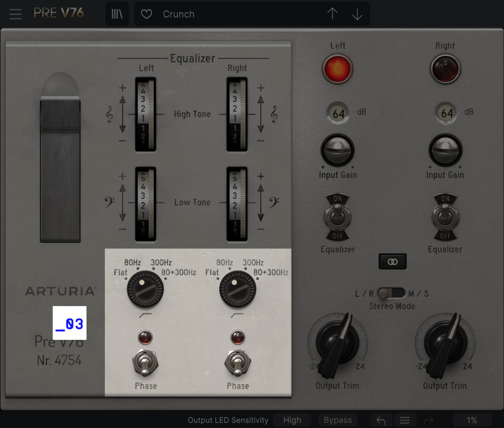The height and width of the screenshot is (428, 504).
Task: Switch Stereo Mode L/R to M/S
Action: pos(391,293)
